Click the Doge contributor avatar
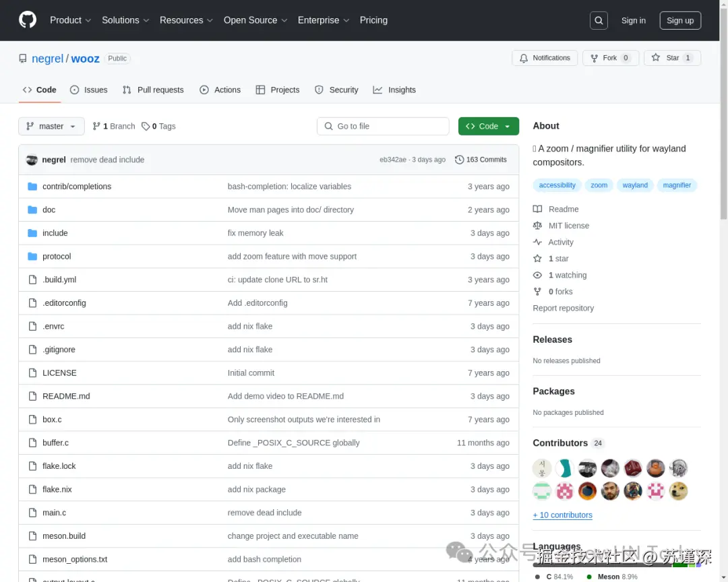Image resolution: width=728 pixels, height=582 pixels. point(678,491)
